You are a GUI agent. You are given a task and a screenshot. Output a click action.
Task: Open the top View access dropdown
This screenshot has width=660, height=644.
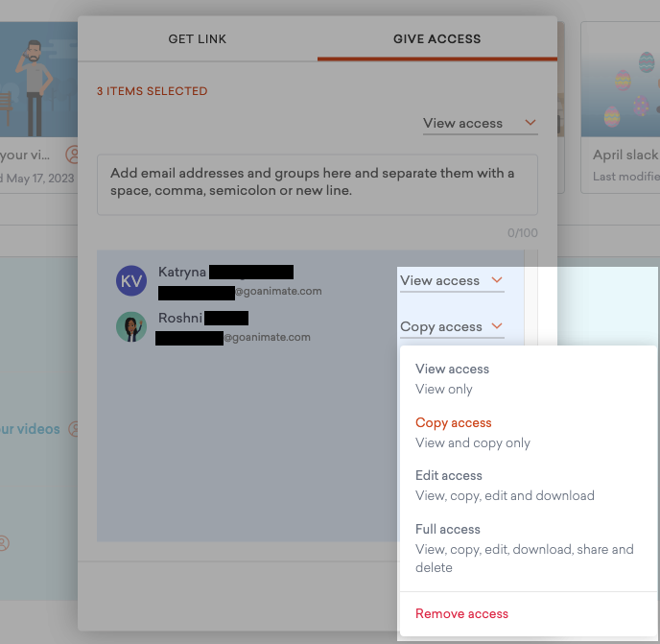[480, 124]
